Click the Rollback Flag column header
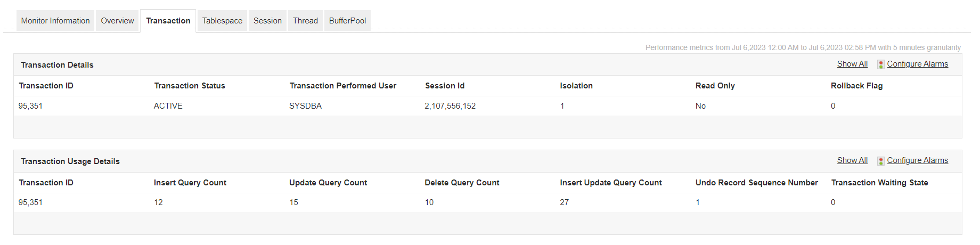The height and width of the screenshot is (245, 980). point(856,86)
